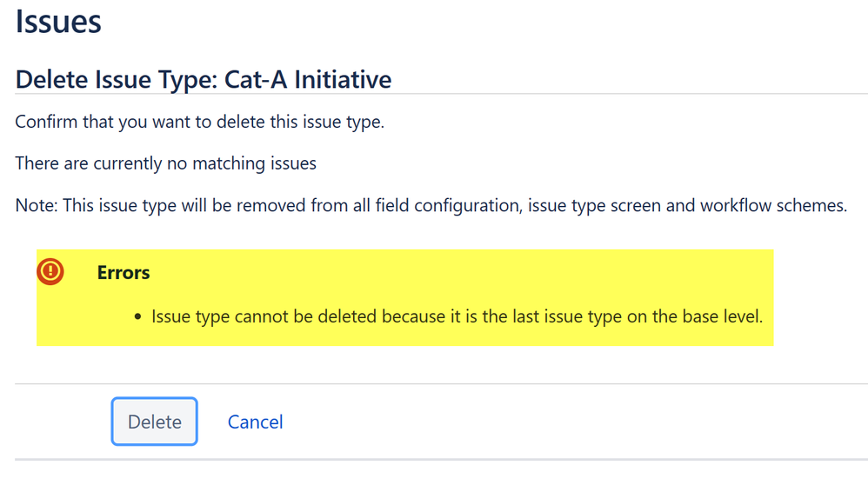Click the divider under the page title
The image size is (868, 485).
click(x=441, y=94)
